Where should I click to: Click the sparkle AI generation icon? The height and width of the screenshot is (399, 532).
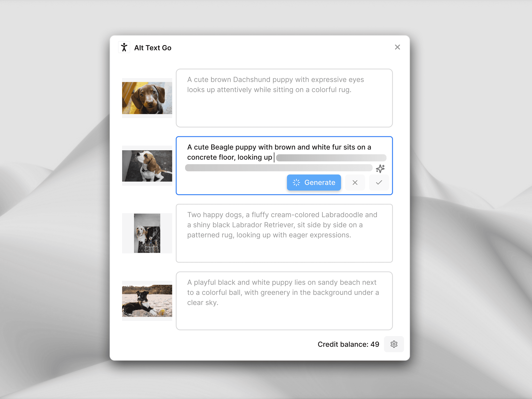(381, 168)
